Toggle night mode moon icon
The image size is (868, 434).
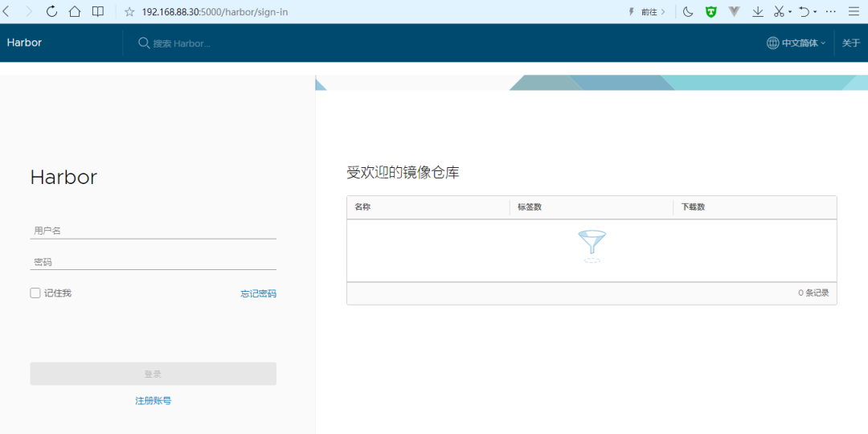coord(688,11)
